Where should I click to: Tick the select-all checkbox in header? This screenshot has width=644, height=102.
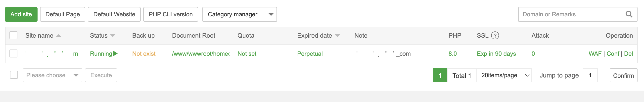(13, 35)
